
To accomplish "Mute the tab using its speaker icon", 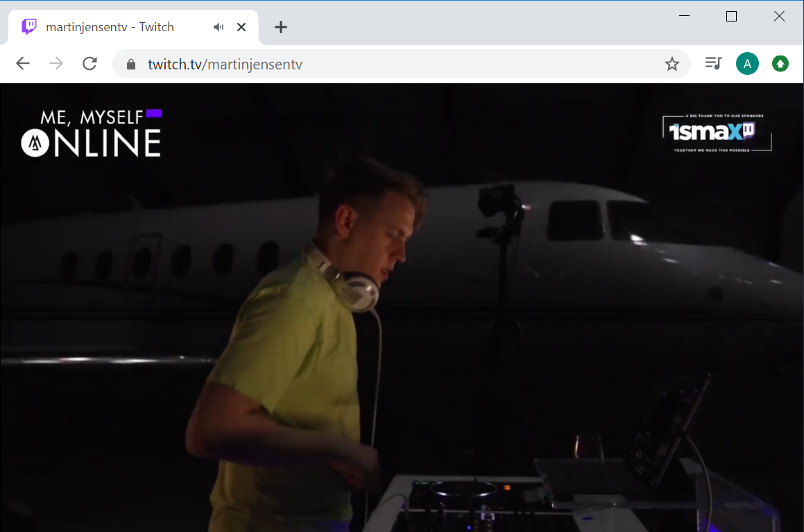I will pyautogui.click(x=219, y=27).
